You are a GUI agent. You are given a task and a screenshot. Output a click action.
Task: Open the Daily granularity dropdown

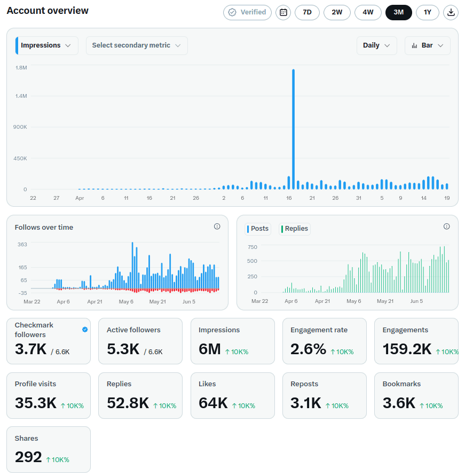click(x=377, y=45)
